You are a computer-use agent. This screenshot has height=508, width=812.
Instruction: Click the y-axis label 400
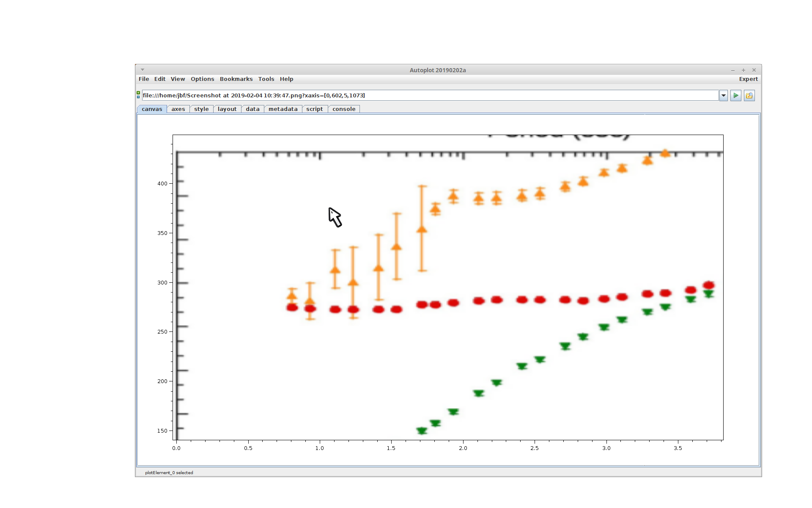(x=162, y=184)
